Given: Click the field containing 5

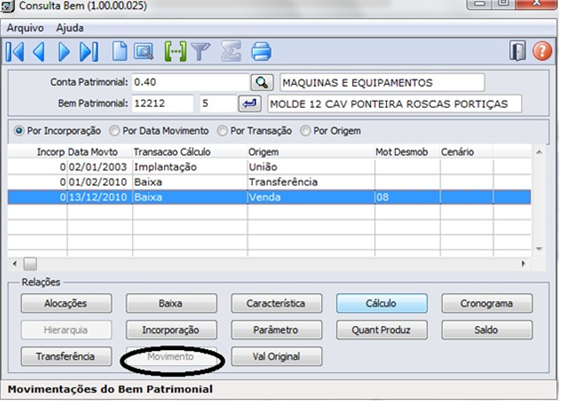Looking at the screenshot, I should point(218,104).
